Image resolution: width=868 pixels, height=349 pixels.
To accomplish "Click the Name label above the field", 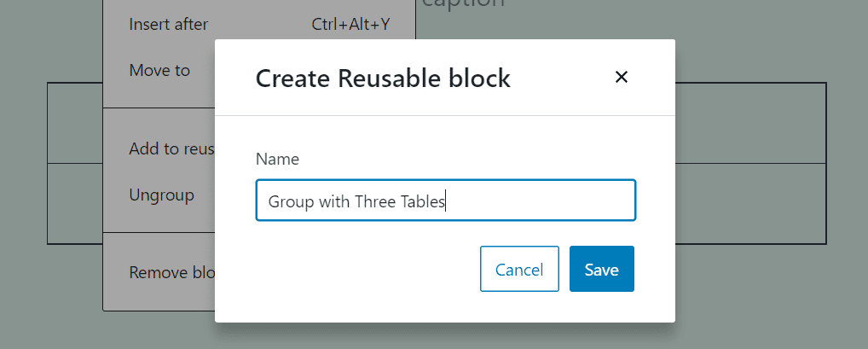I will pos(277,159).
